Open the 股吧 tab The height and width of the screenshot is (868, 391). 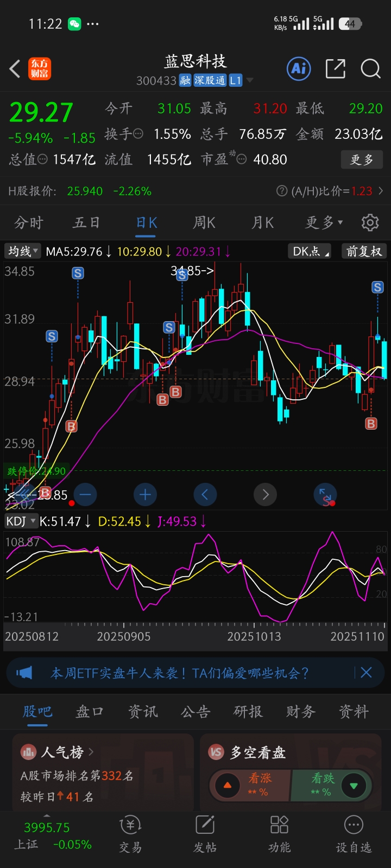tap(37, 711)
